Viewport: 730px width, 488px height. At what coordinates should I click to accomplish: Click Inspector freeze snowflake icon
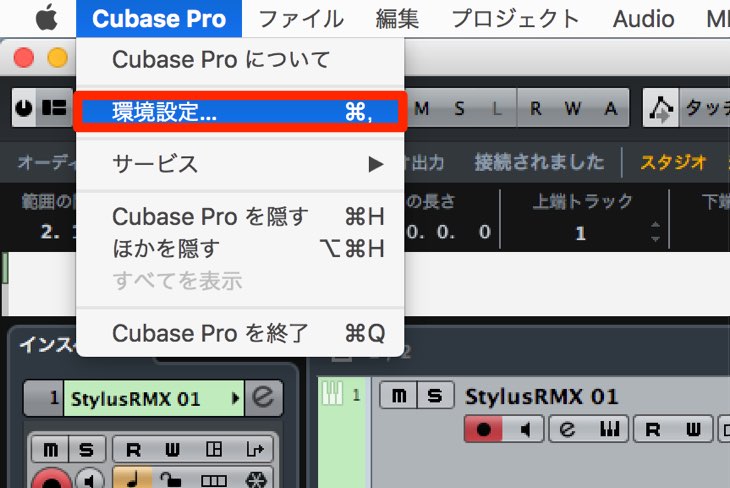pos(255,480)
